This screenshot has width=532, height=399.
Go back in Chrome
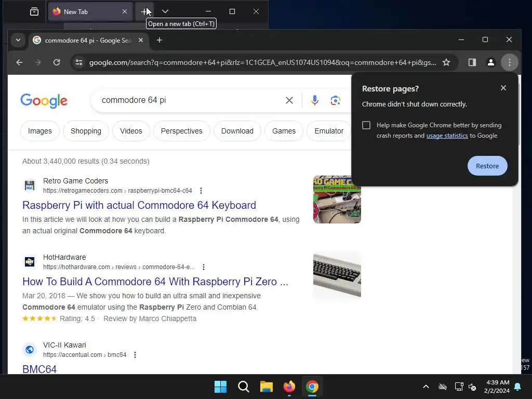point(19,62)
